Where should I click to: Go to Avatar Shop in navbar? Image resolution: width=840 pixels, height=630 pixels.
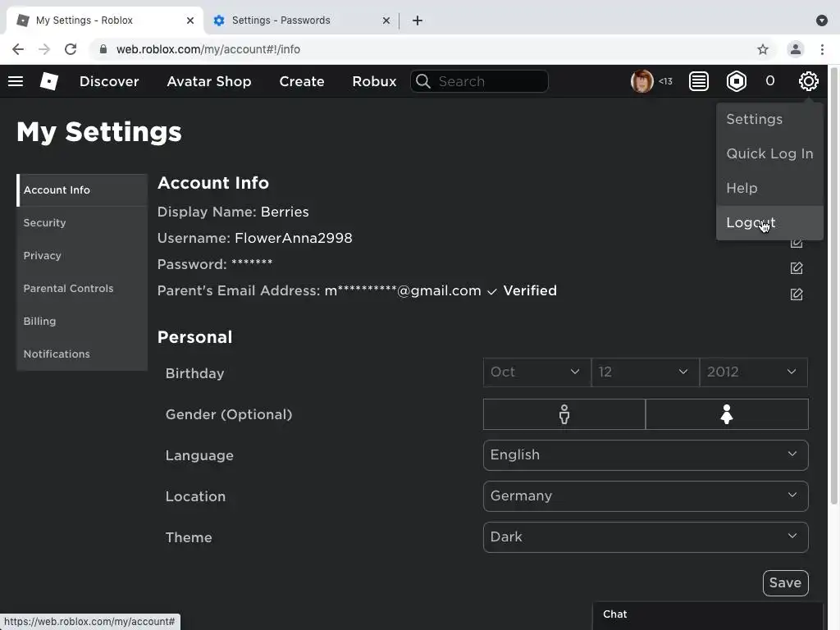pos(209,81)
